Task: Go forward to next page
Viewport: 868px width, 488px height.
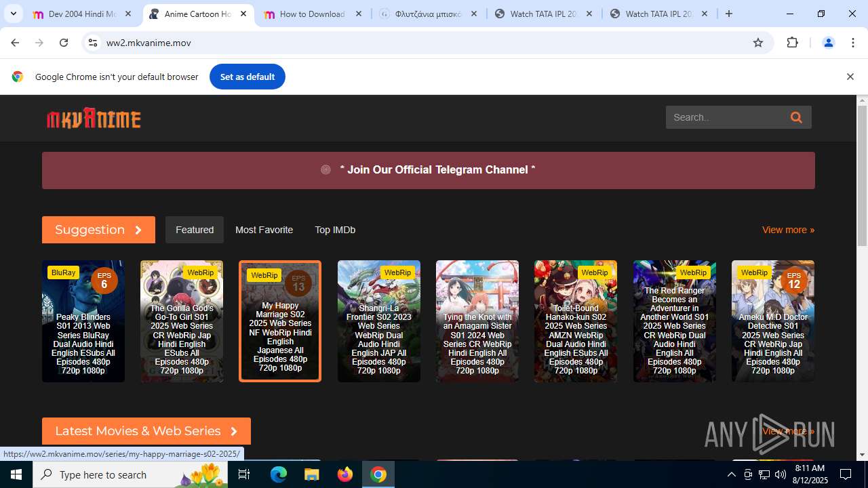Action: [39, 43]
